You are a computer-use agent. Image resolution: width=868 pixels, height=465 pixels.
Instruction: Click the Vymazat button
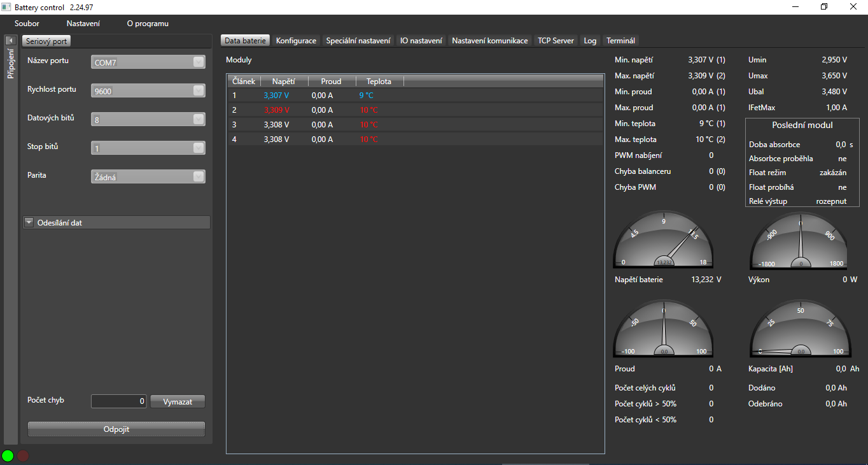(x=178, y=402)
